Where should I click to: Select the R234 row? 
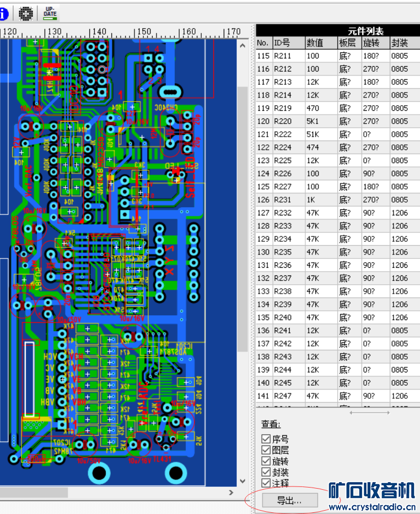click(x=338, y=239)
